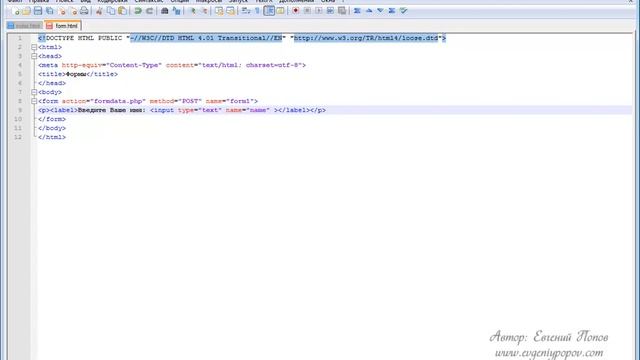Collapse the <head> fold on line 3
The image size is (640, 360).
(34, 56)
